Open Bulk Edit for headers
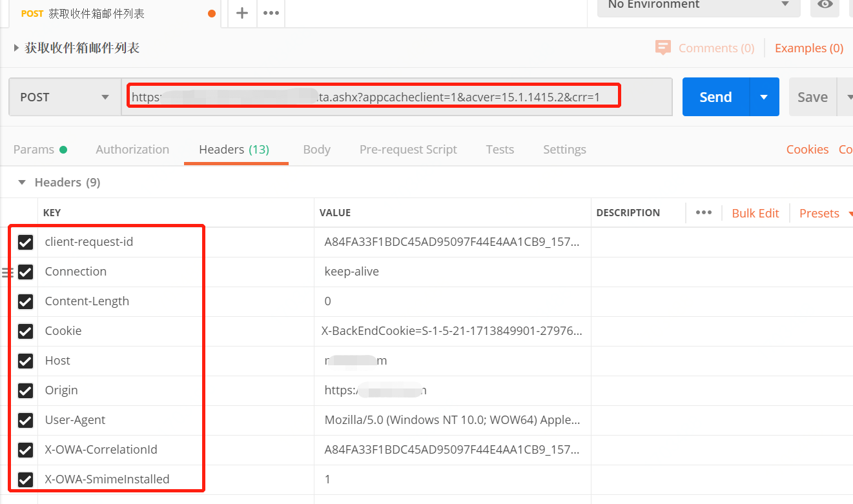This screenshot has width=853, height=504. pyautogui.click(x=755, y=213)
